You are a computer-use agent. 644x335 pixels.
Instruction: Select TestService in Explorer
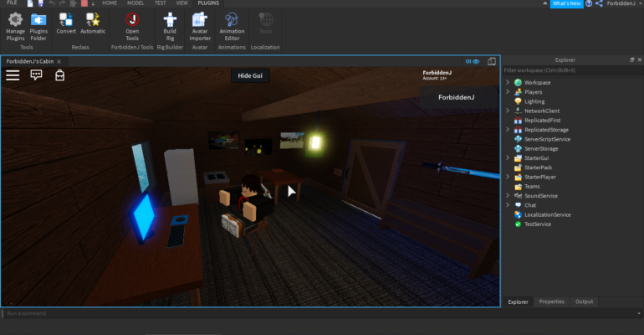click(538, 224)
